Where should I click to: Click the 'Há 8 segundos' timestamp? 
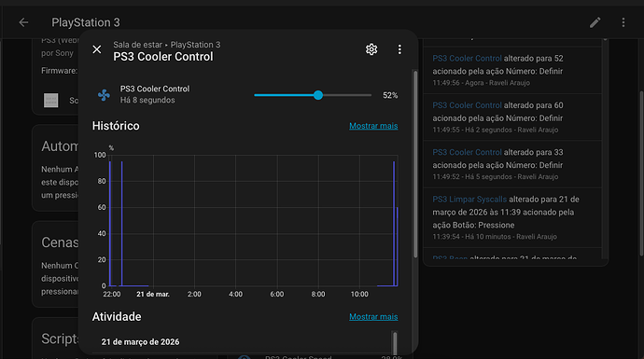[147, 100]
